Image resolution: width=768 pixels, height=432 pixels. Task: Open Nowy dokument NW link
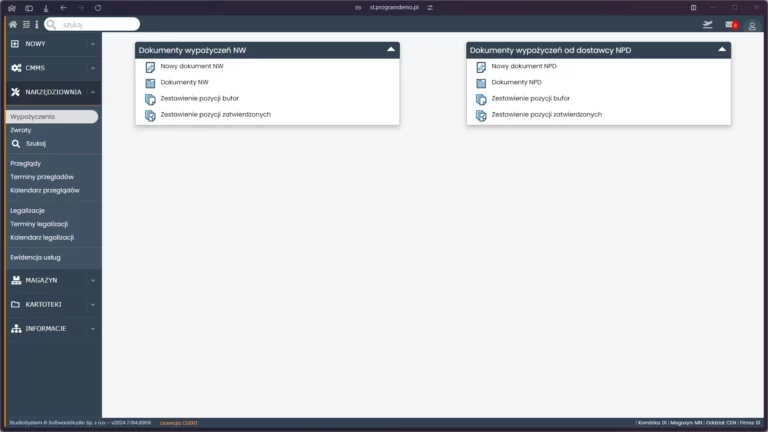tap(192, 67)
